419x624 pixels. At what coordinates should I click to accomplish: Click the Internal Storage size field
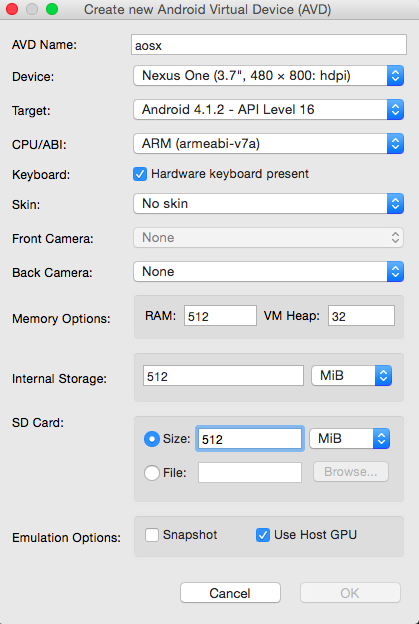coord(223,376)
